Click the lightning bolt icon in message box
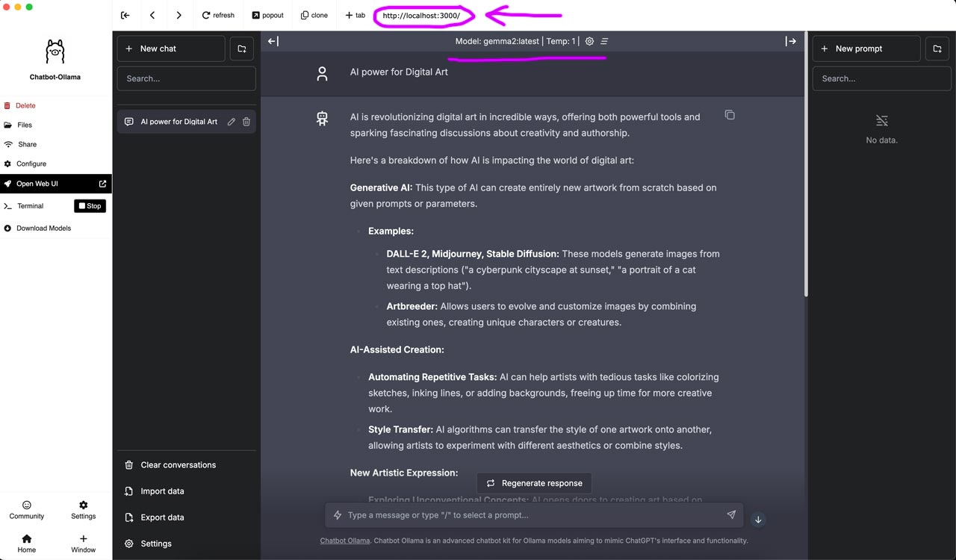The height and width of the screenshot is (560, 956). point(338,515)
